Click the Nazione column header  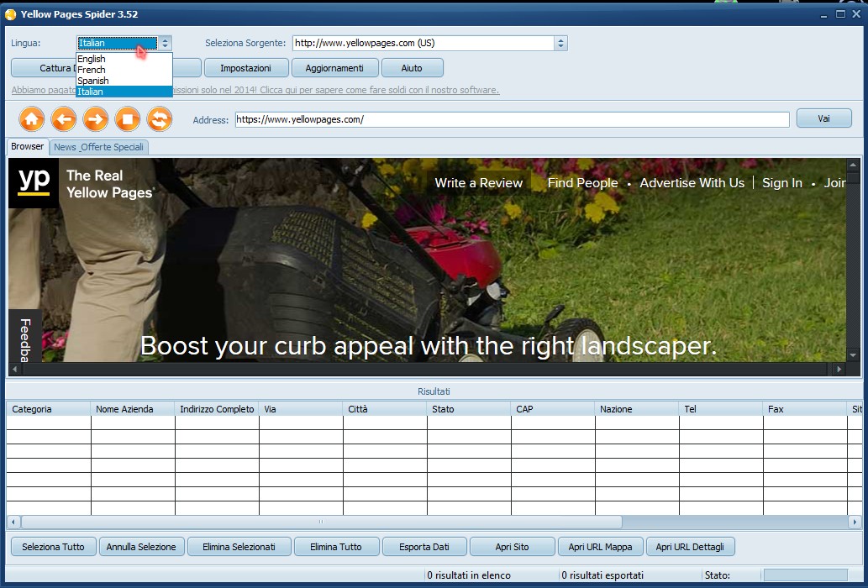(x=637, y=409)
